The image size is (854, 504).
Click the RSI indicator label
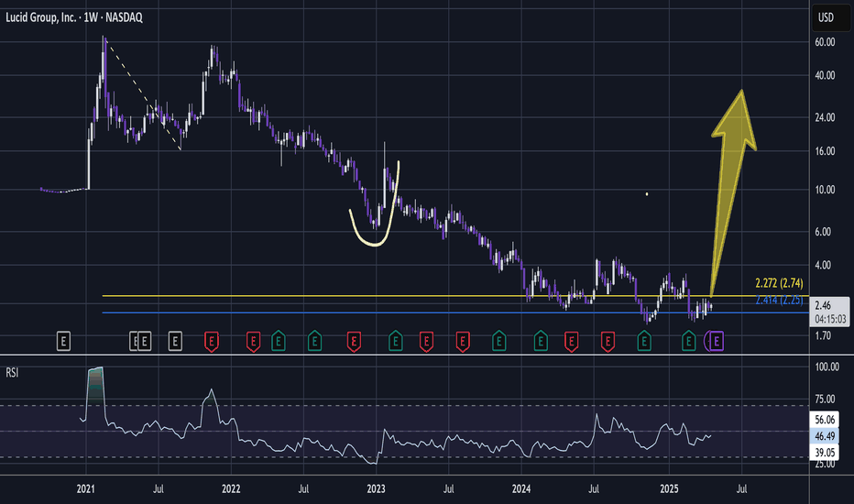click(x=12, y=373)
